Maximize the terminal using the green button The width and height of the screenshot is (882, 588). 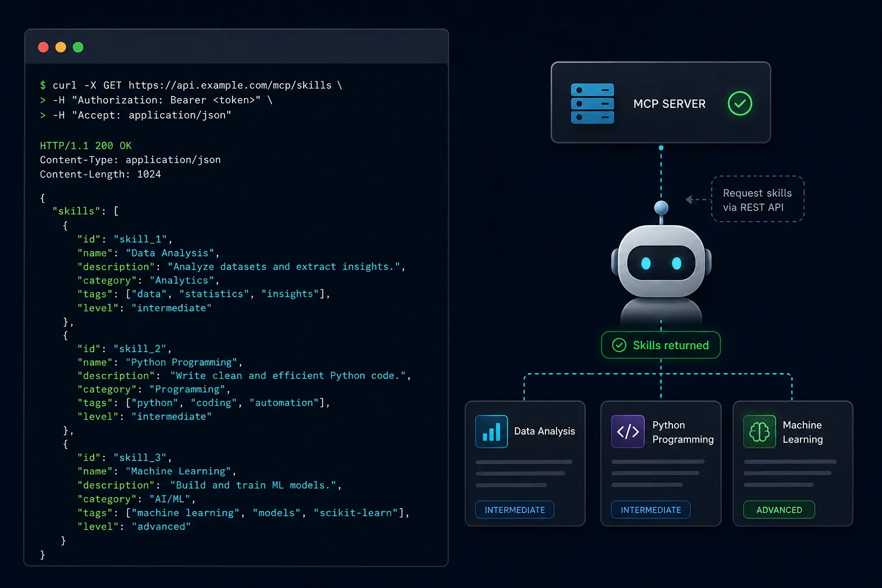(x=78, y=47)
